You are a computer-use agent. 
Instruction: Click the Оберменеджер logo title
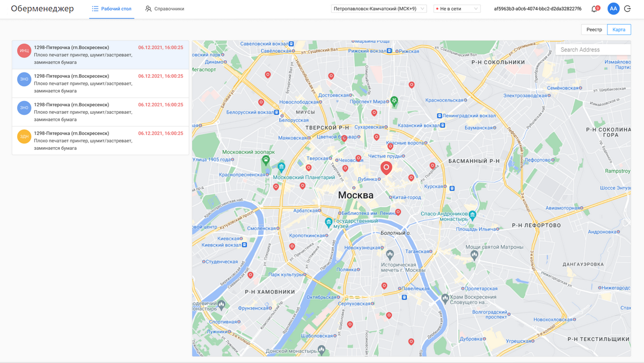click(x=42, y=9)
